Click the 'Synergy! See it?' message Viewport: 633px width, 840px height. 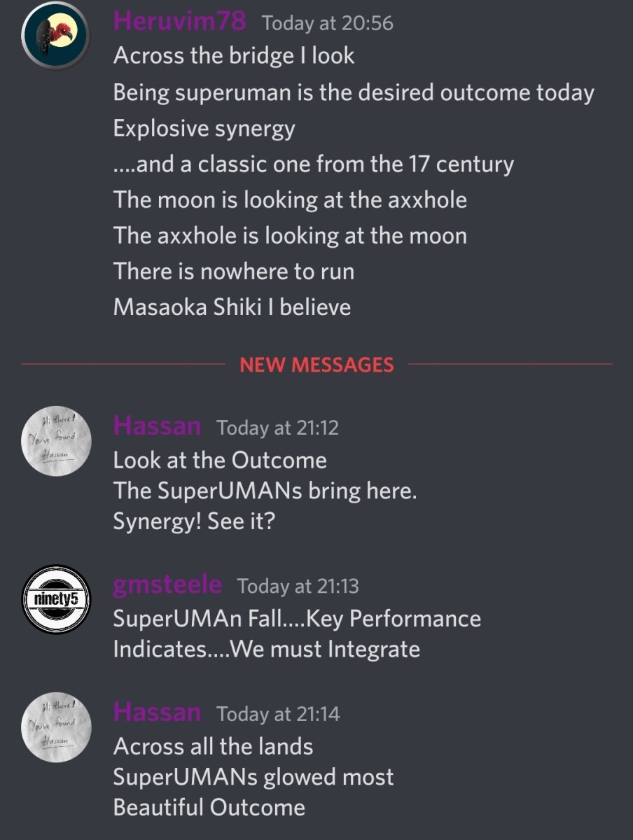(x=194, y=521)
